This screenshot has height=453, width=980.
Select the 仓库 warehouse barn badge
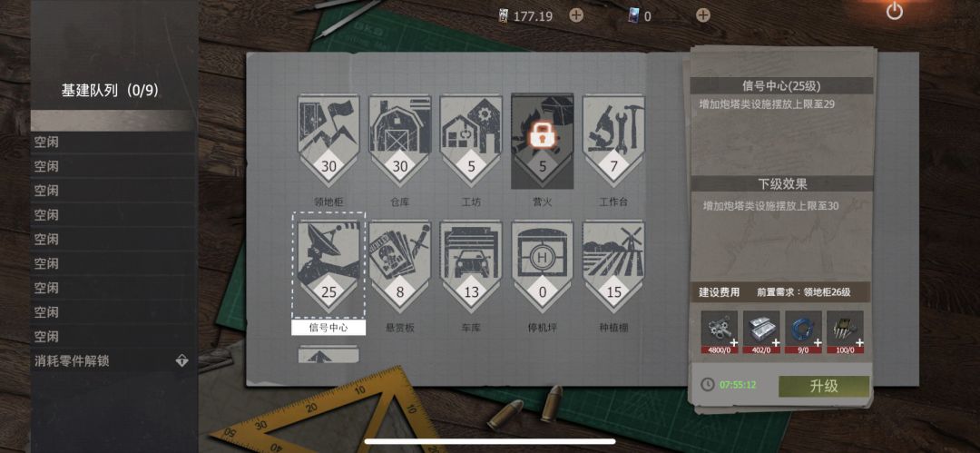(x=400, y=141)
